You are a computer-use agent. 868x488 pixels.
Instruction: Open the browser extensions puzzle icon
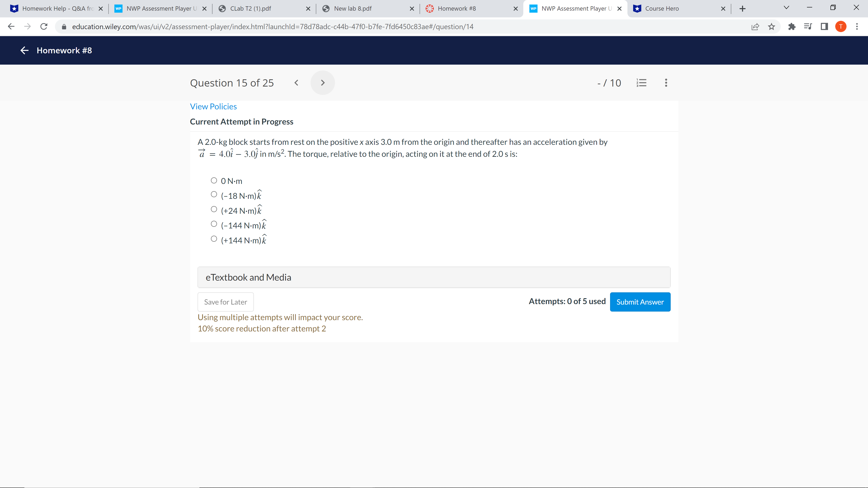click(x=792, y=27)
